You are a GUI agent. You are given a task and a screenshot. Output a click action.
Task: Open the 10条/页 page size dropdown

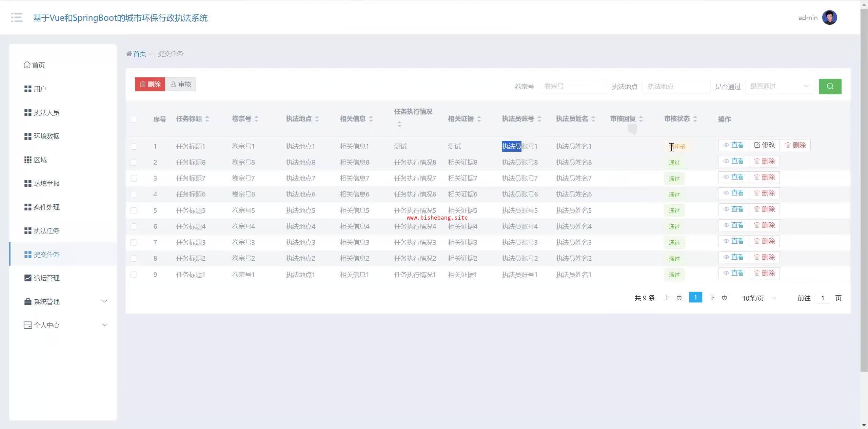758,298
